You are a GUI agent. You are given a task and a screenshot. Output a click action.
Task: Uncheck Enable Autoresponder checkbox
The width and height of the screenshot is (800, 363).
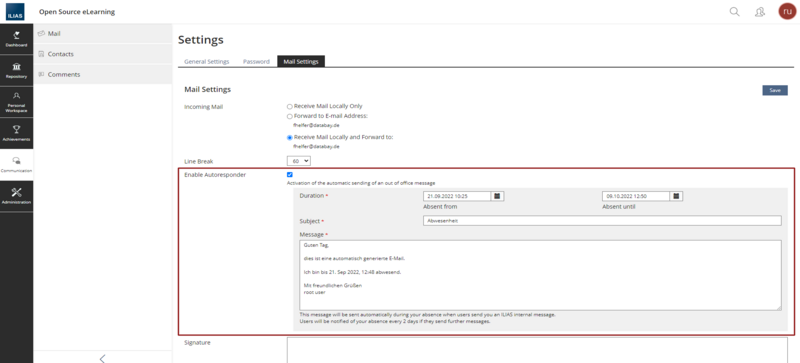(290, 175)
